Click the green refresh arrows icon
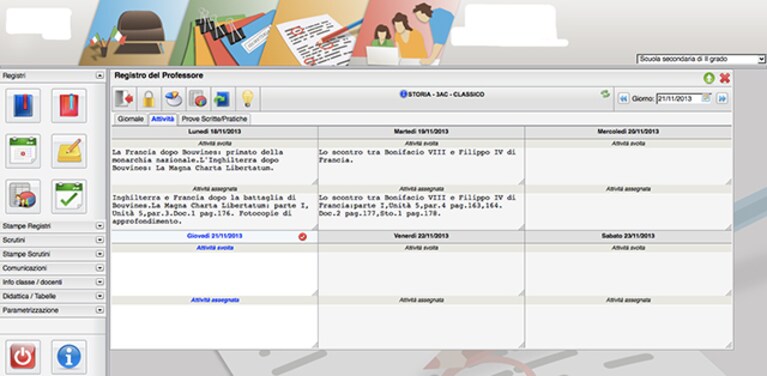This screenshot has width=767, height=376. (606, 94)
